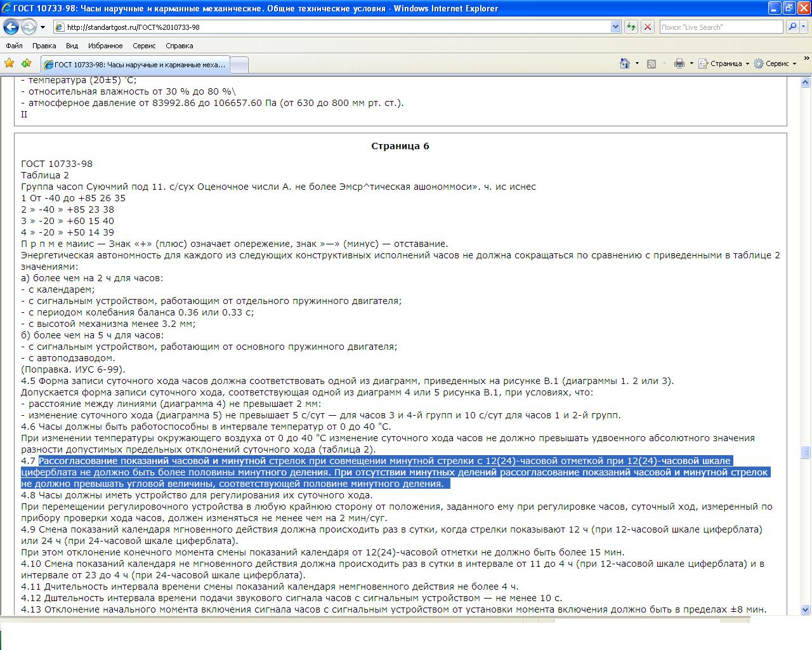Stop loading with the red X button
Screen dimensions: 812x650
pos(647,27)
